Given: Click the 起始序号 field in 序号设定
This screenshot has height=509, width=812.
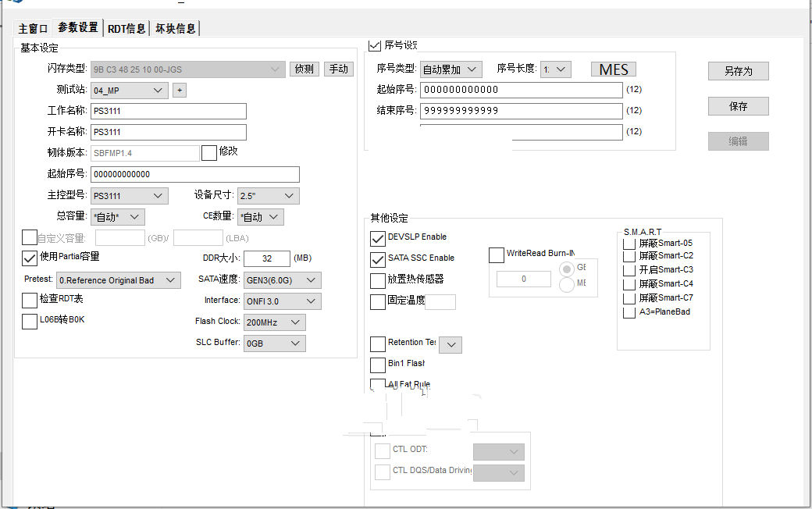Looking at the screenshot, I should pos(522,90).
